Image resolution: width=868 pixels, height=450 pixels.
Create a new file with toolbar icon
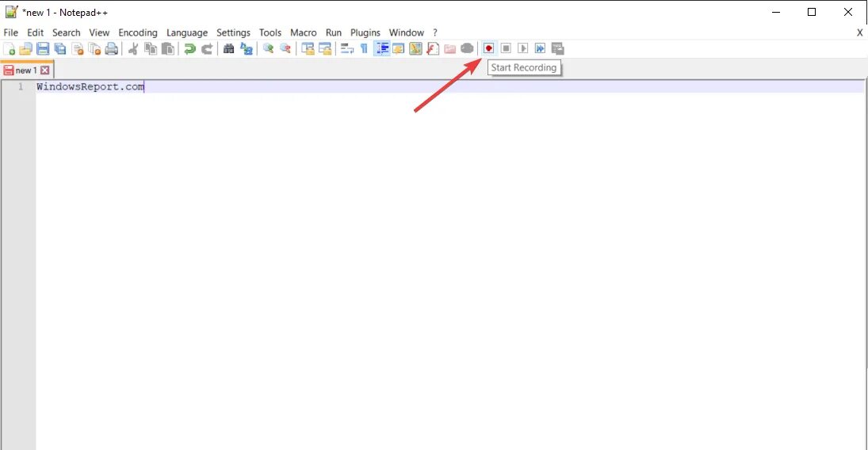10,48
